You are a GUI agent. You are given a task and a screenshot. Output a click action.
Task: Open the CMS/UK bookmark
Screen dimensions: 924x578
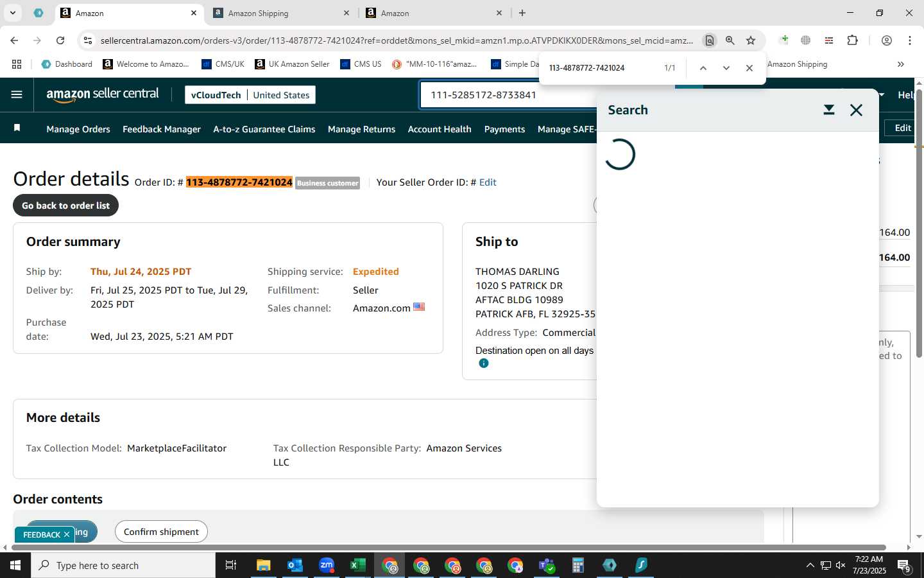click(223, 64)
